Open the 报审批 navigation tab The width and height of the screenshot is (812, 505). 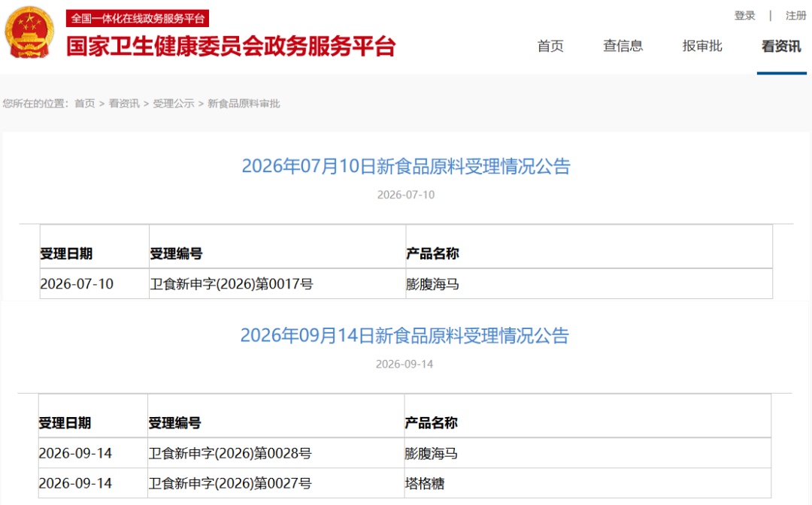[x=702, y=46]
